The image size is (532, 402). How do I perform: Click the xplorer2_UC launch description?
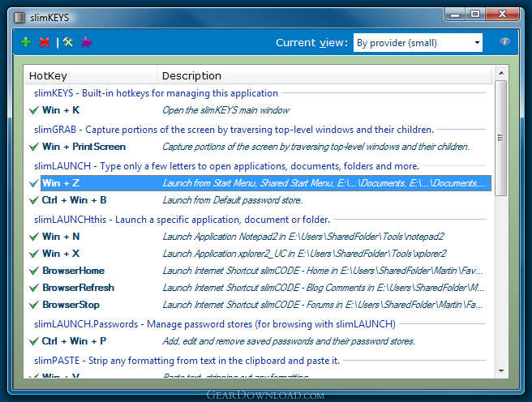click(x=305, y=254)
